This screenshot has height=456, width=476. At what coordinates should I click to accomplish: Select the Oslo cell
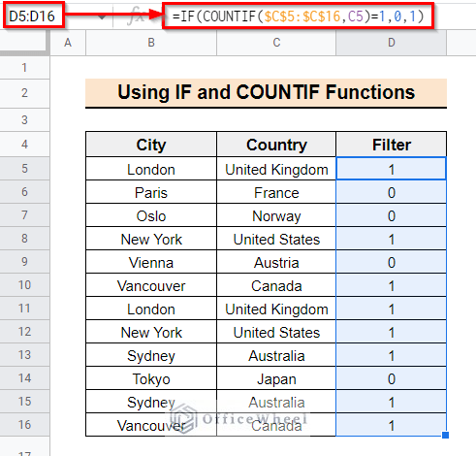pos(151,215)
